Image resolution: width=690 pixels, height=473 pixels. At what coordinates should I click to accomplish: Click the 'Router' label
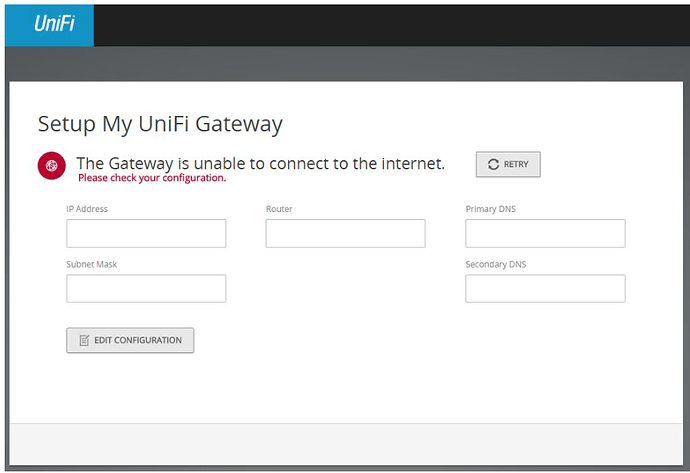coord(279,209)
